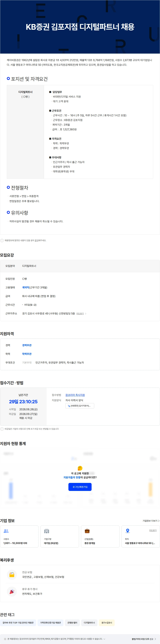Click the 문의 link under job info notice
The image size is (160, 644).
point(36,241)
